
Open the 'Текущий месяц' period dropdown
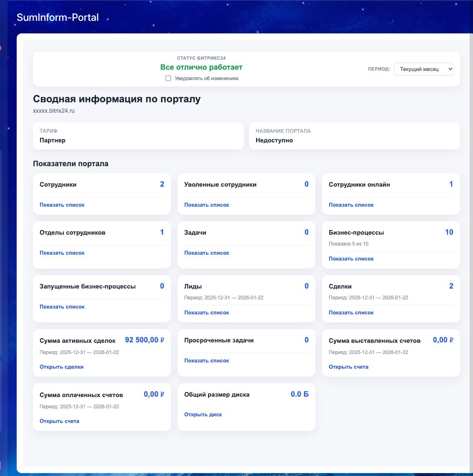[424, 69]
